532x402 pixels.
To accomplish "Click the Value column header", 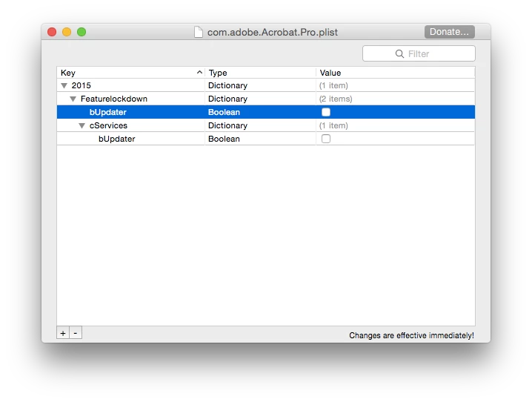I will point(395,73).
